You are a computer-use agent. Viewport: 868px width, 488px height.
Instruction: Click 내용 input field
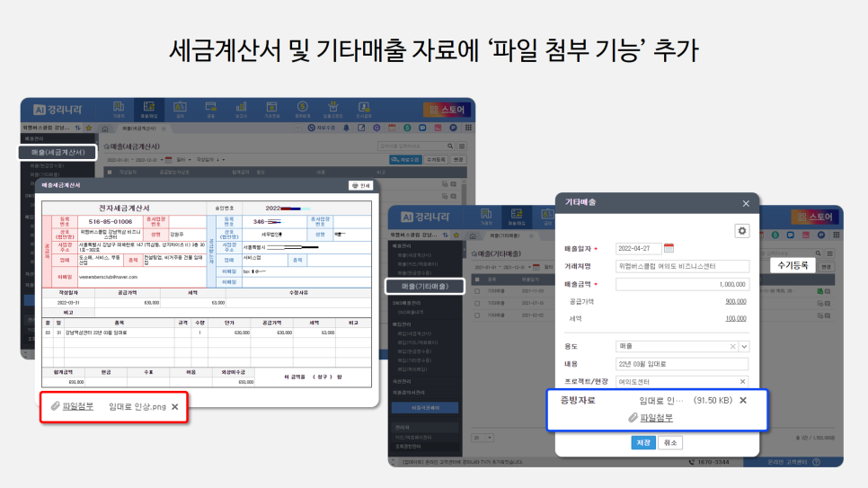(682, 364)
